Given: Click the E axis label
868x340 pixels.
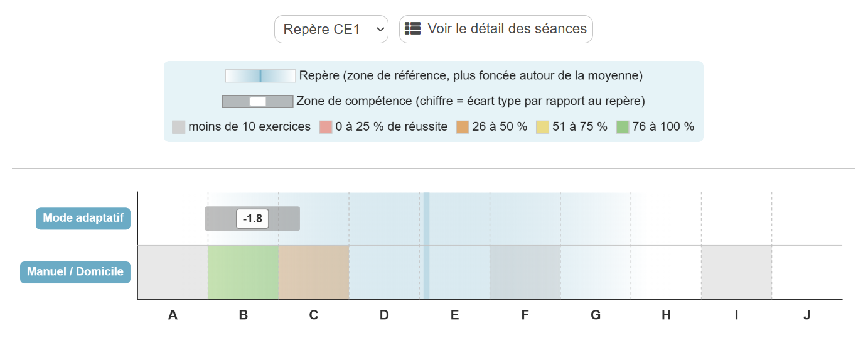Looking at the screenshot, I should [x=454, y=315].
